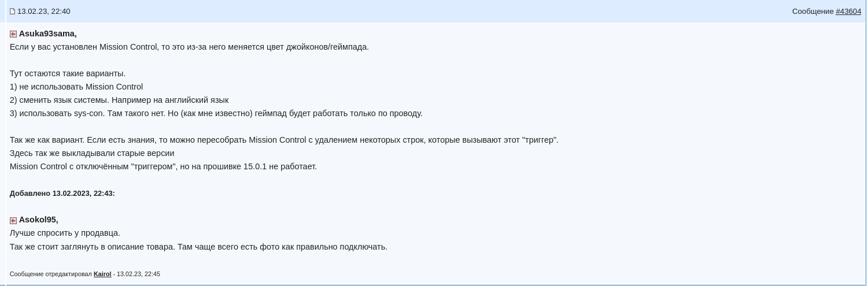Open the message permalink #43604
This screenshot has width=868, height=286.
coord(848,12)
